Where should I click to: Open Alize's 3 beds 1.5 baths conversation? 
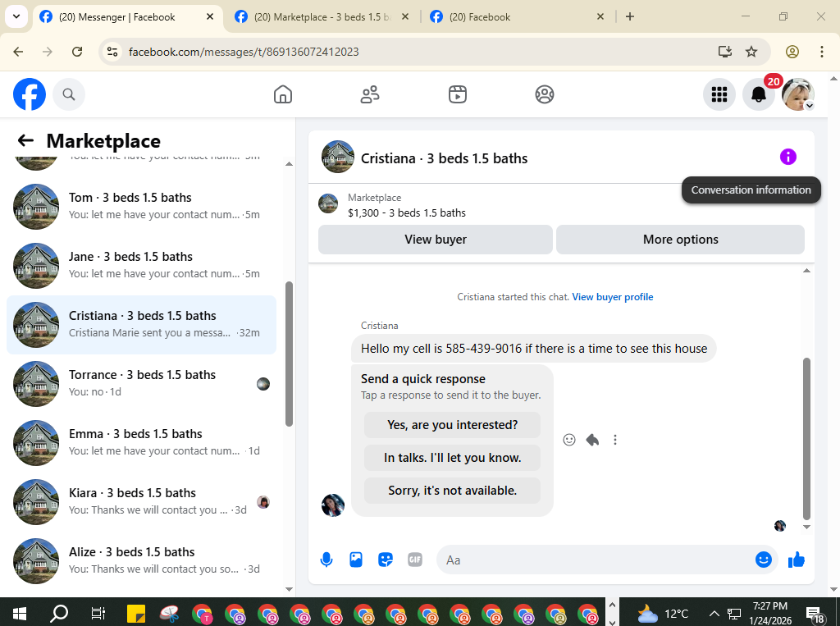pyautogui.click(x=141, y=561)
